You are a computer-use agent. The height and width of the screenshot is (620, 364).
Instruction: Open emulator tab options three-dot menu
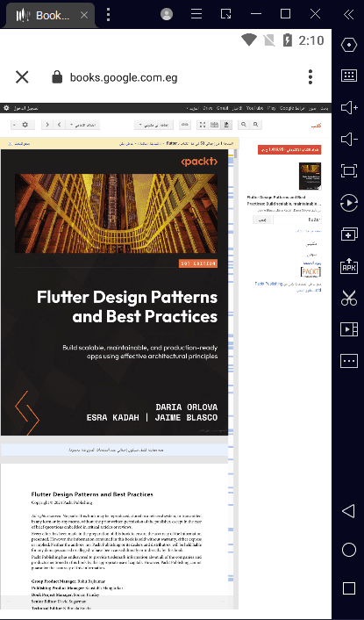click(108, 15)
